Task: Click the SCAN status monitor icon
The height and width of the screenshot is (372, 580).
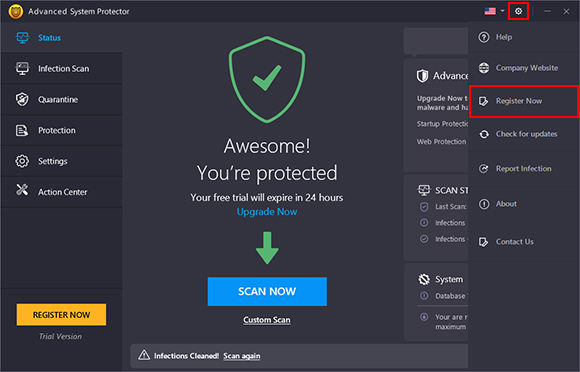Action: point(424,190)
